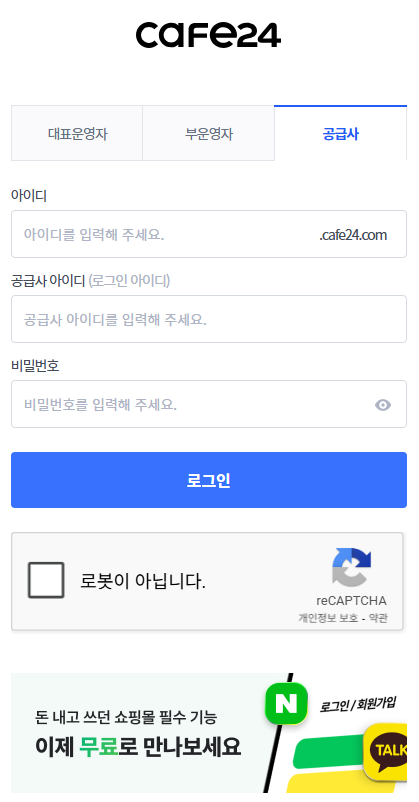This screenshot has width=419, height=802.
Task: Open the reCAPTCHA 개인정보 보호 link
Action: 328,618
